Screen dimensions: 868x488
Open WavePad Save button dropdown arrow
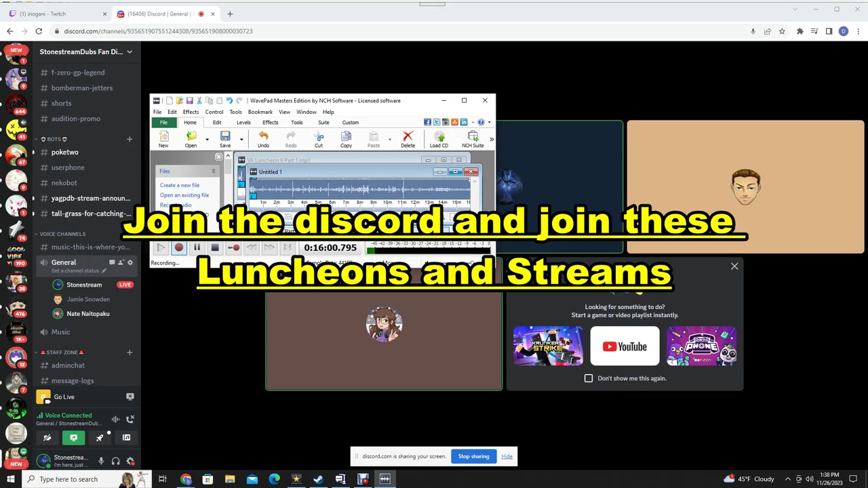point(241,139)
